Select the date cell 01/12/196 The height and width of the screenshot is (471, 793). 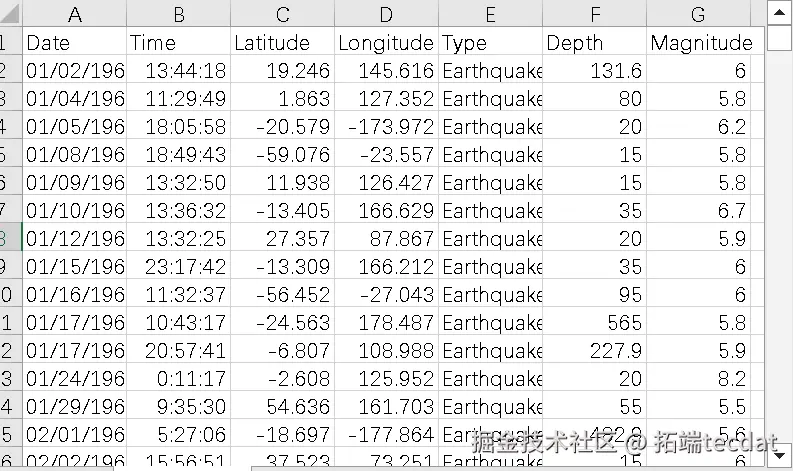[75, 237]
